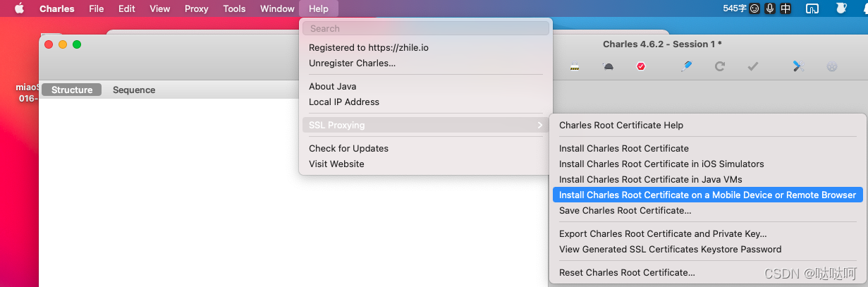The height and width of the screenshot is (287, 868).
Task: Choose Install on Mobile Device or Remote Browser
Action: click(x=707, y=195)
